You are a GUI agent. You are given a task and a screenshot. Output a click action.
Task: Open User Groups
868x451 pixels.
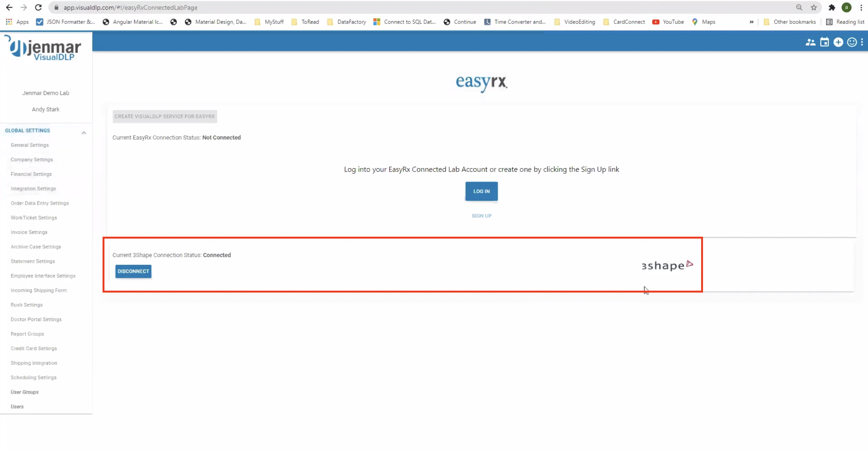pyautogui.click(x=25, y=392)
